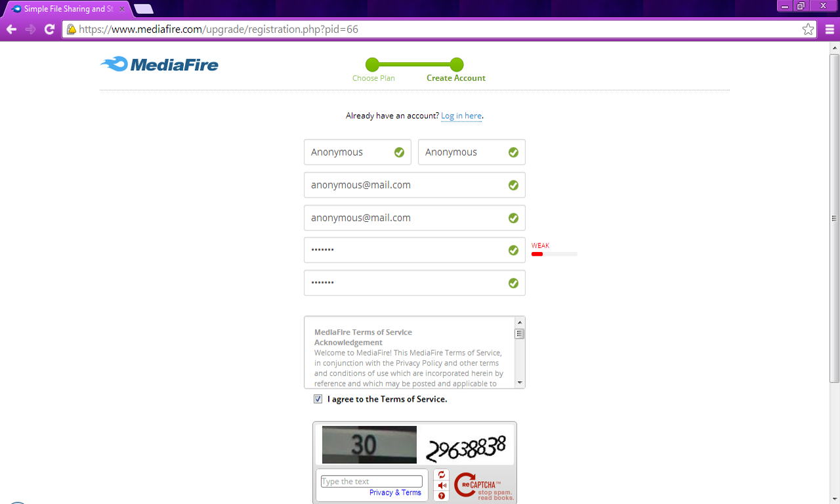Click the Create Account step marker
The image size is (840, 504).
tap(455, 65)
